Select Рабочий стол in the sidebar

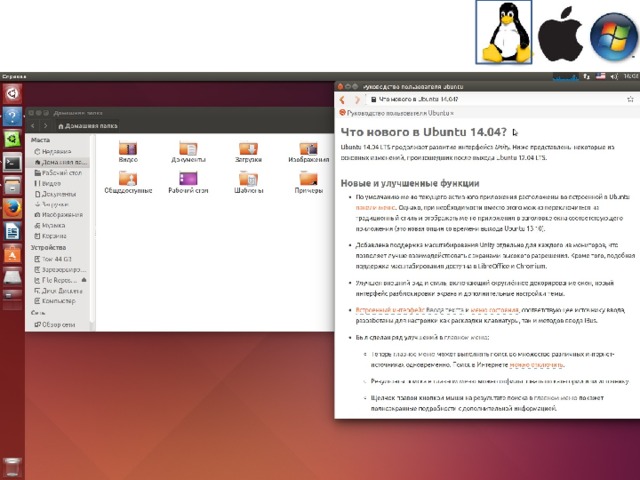tap(59, 173)
